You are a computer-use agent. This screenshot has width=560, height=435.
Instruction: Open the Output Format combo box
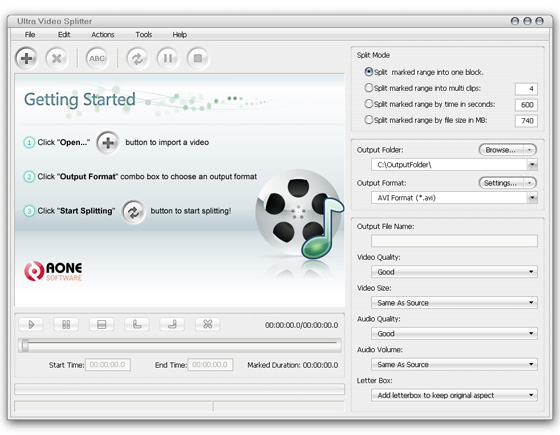454,198
